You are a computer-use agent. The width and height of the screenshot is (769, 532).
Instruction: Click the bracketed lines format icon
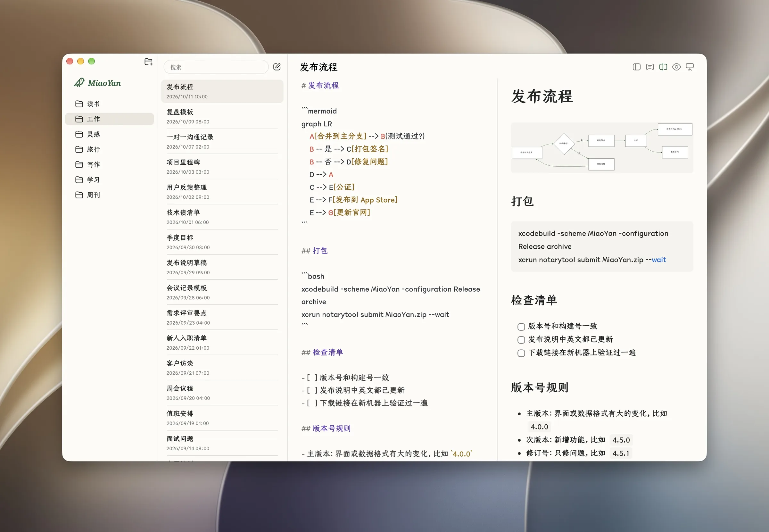pos(650,67)
